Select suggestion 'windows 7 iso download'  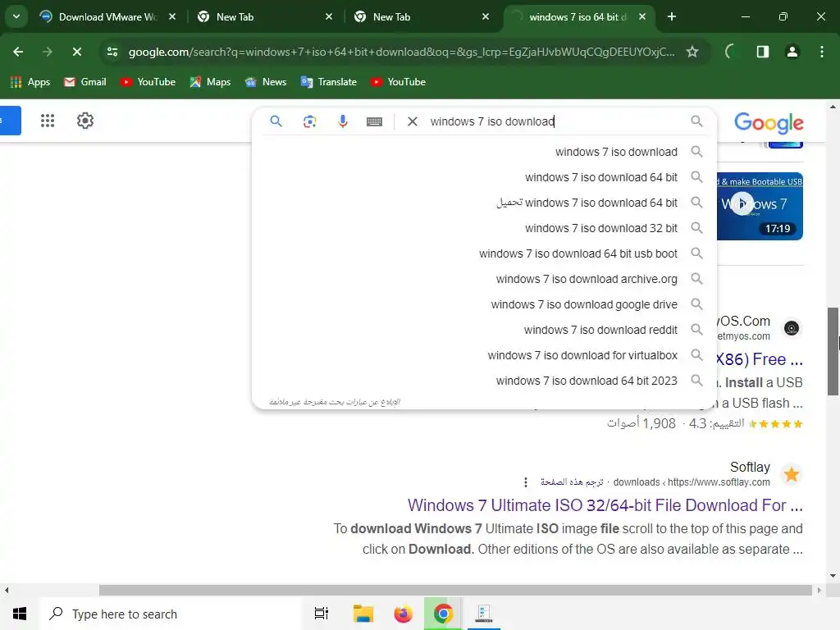[x=484, y=152]
